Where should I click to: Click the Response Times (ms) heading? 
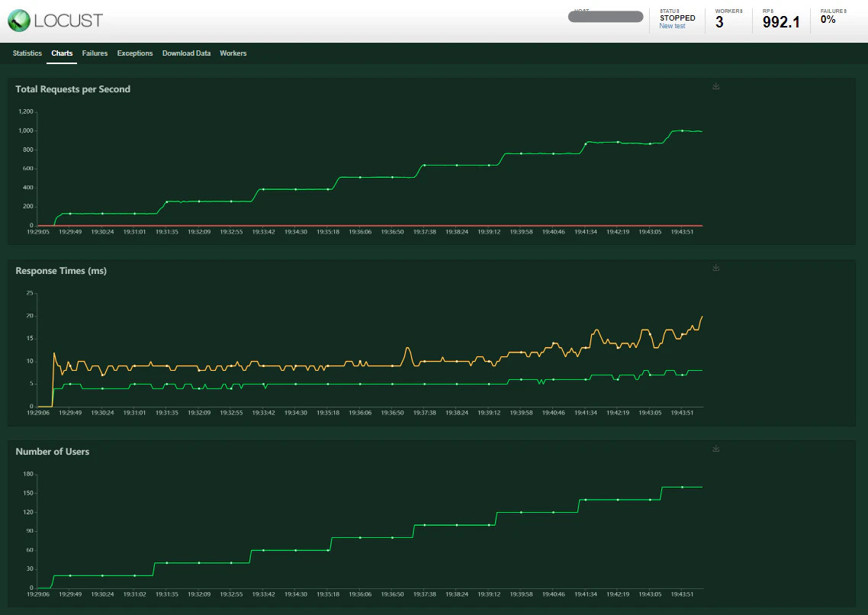tap(61, 271)
